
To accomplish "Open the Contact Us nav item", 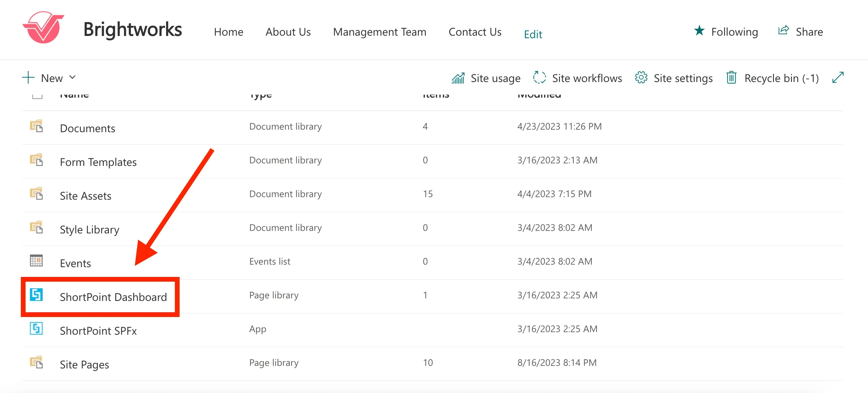I will click(475, 32).
